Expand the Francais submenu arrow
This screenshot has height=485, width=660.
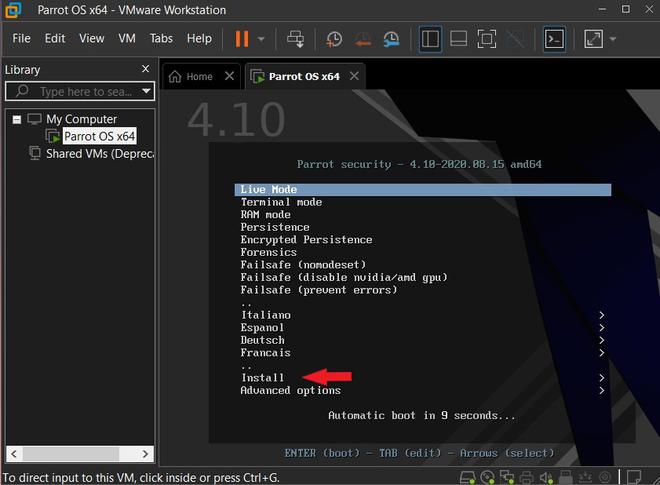(x=601, y=353)
